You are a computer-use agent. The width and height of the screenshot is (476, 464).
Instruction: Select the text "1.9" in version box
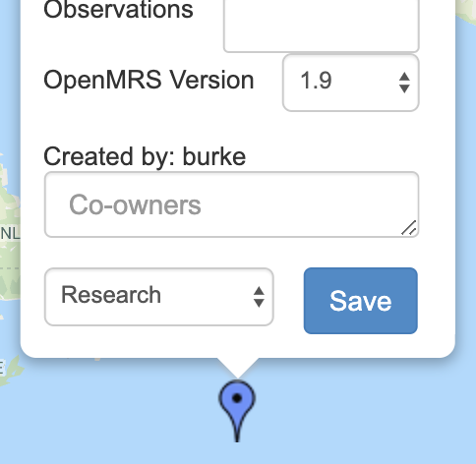pyautogui.click(x=316, y=81)
